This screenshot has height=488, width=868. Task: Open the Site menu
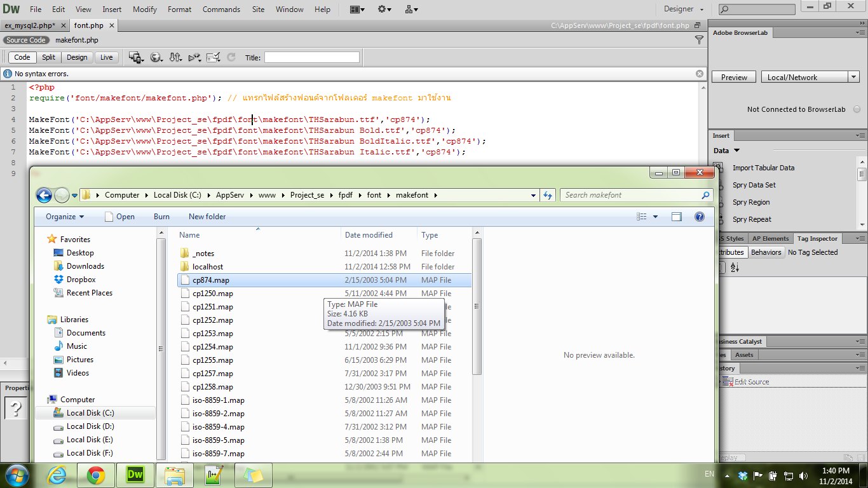(258, 10)
